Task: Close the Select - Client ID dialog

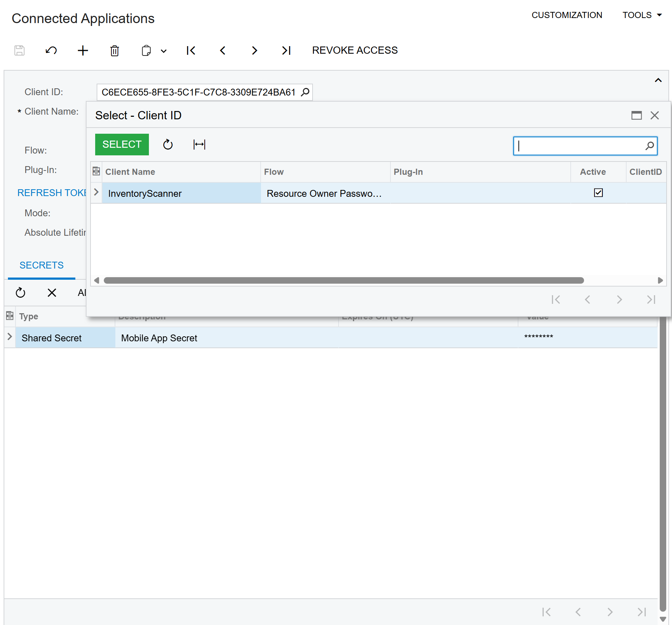Action: tap(655, 115)
